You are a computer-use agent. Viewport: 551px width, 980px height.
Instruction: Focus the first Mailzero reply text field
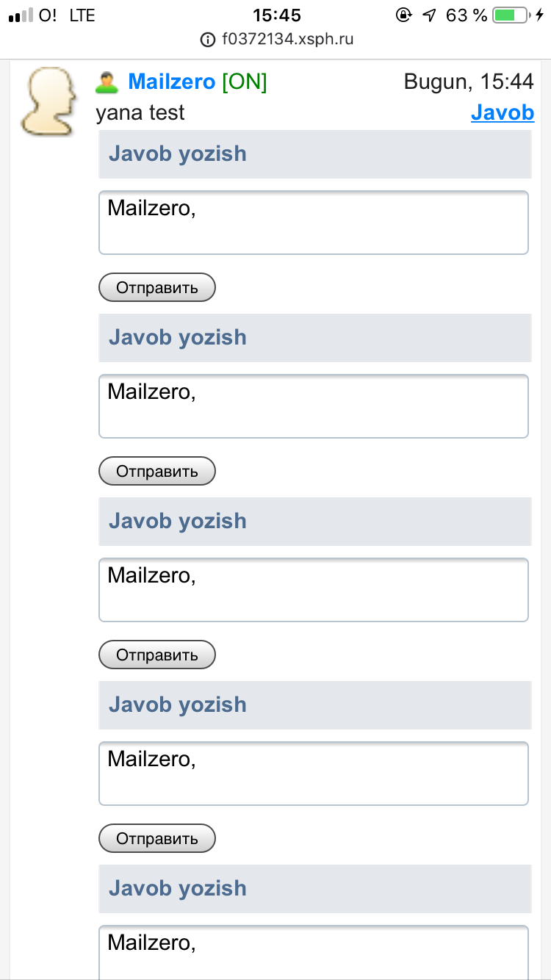click(314, 223)
